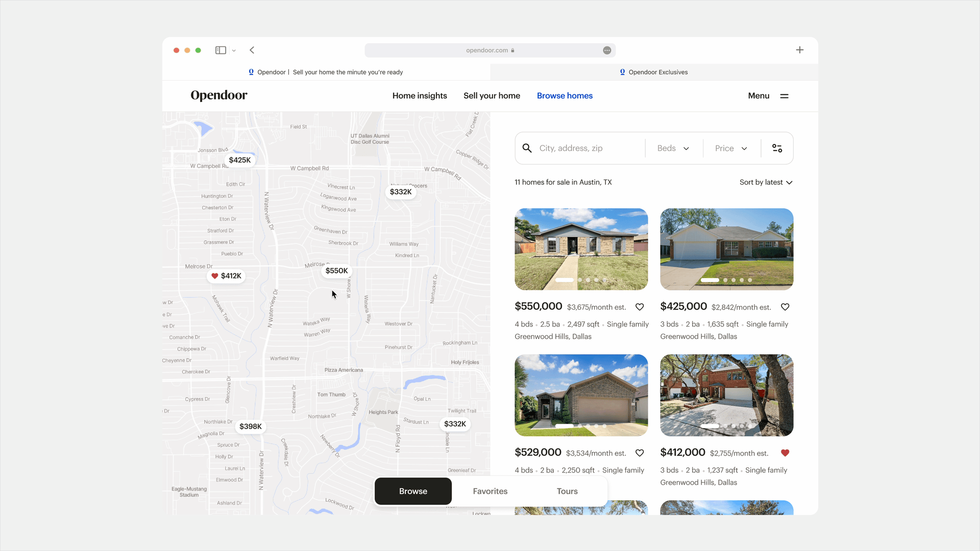Open the Sort by latest dropdown

pos(766,183)
